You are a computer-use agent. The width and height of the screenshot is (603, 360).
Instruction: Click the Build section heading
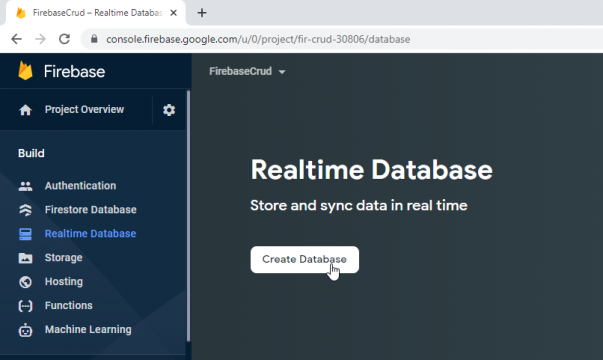(31, 153)
